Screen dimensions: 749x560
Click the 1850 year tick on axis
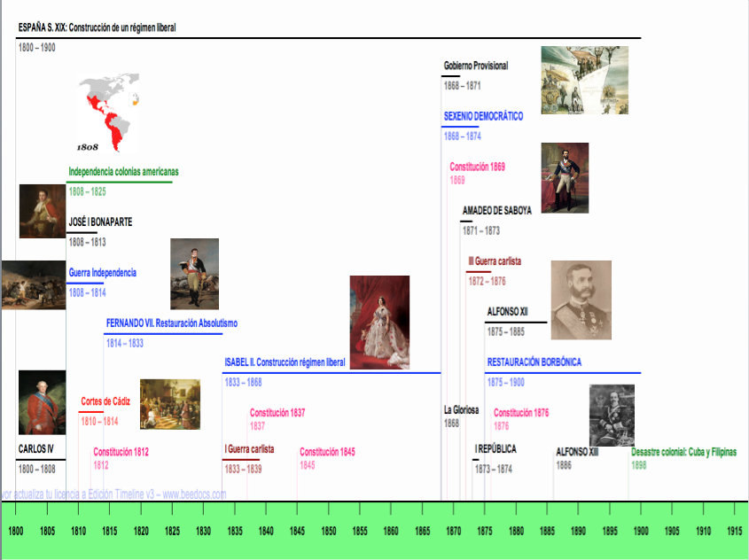click(x=328, y=530)
